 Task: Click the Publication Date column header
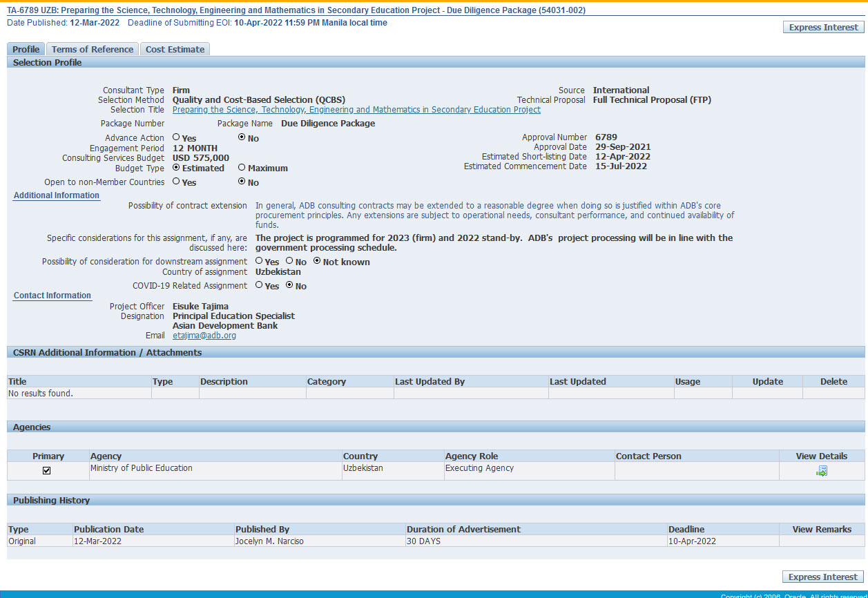click(x=109, y=529)
